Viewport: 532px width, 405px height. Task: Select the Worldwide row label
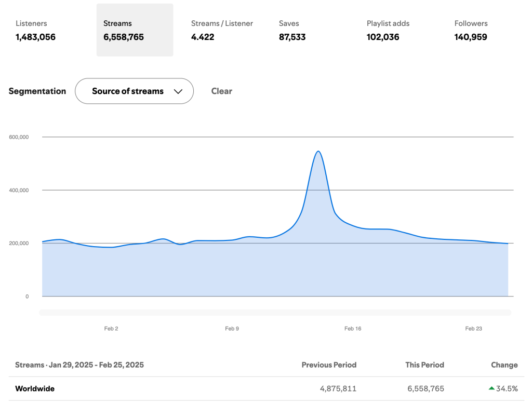click(35, 389)
